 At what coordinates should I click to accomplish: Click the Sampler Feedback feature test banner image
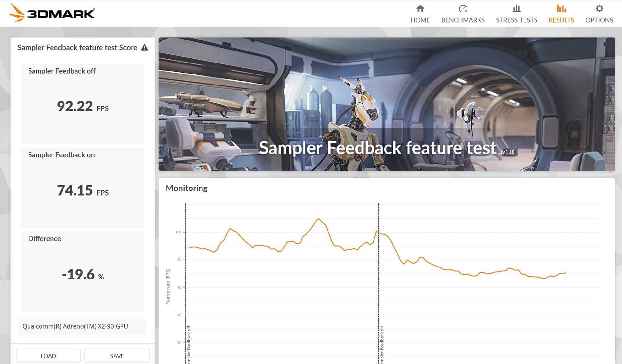coord(386,104)
